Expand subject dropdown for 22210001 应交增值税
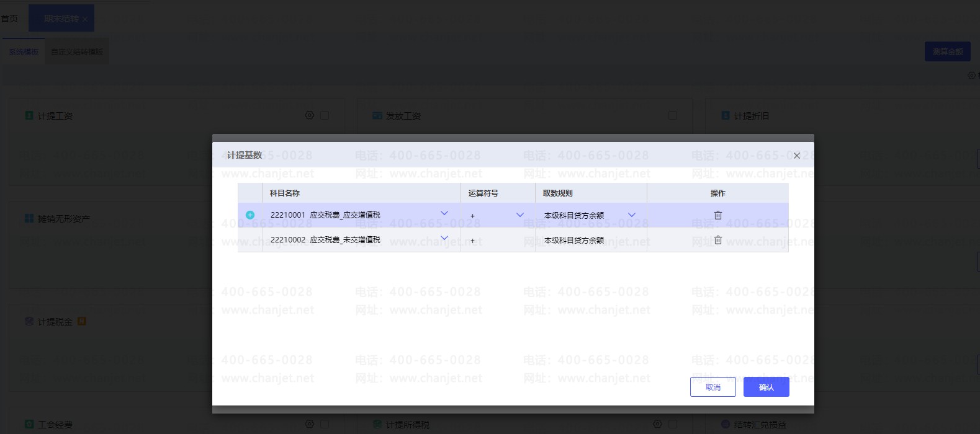Viewport: 980px width, 434px height. [x=444, y=213]
